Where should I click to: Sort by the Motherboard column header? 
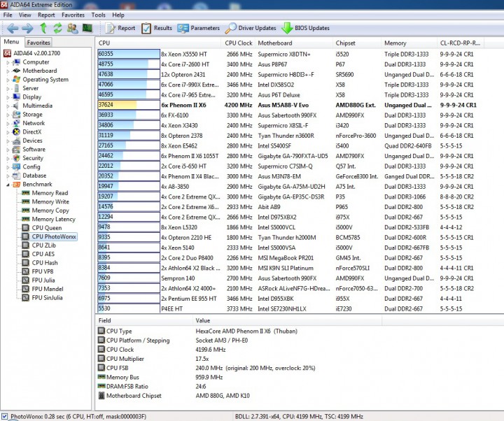pyautogui.click(x=294, y=43)
